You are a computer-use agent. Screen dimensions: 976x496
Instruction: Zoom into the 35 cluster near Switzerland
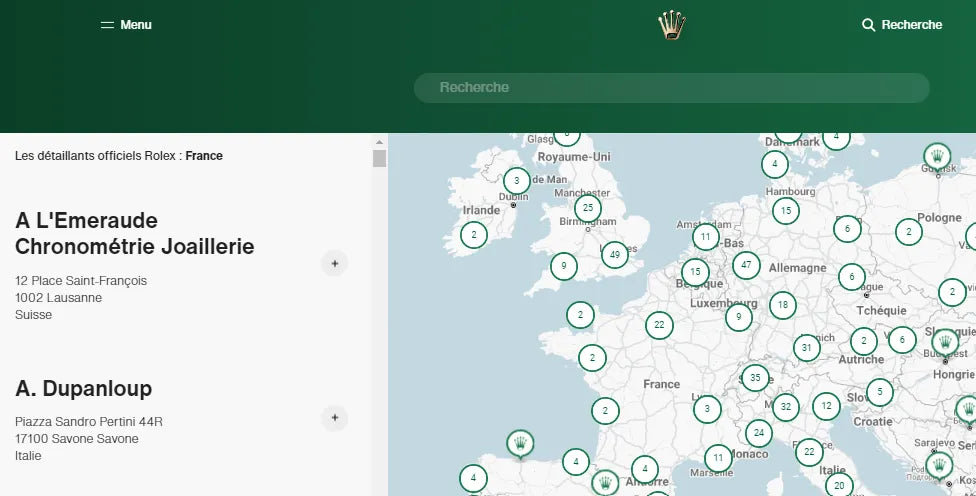755,378
